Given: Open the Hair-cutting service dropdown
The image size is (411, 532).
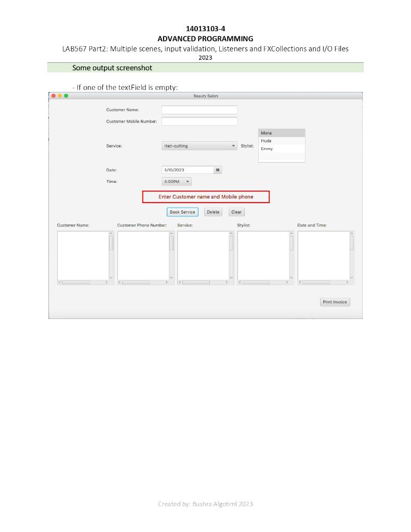Looking at the screenshot, I should [x=199, y=146].
